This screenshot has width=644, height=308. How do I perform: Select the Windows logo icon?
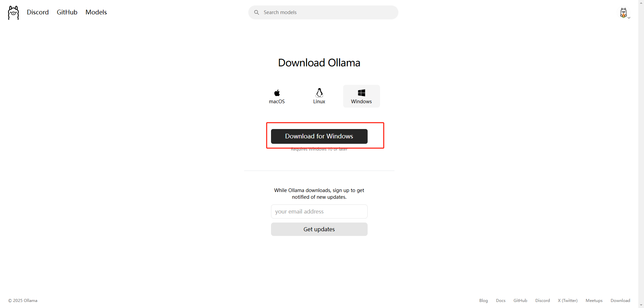[x=362, y=93]
